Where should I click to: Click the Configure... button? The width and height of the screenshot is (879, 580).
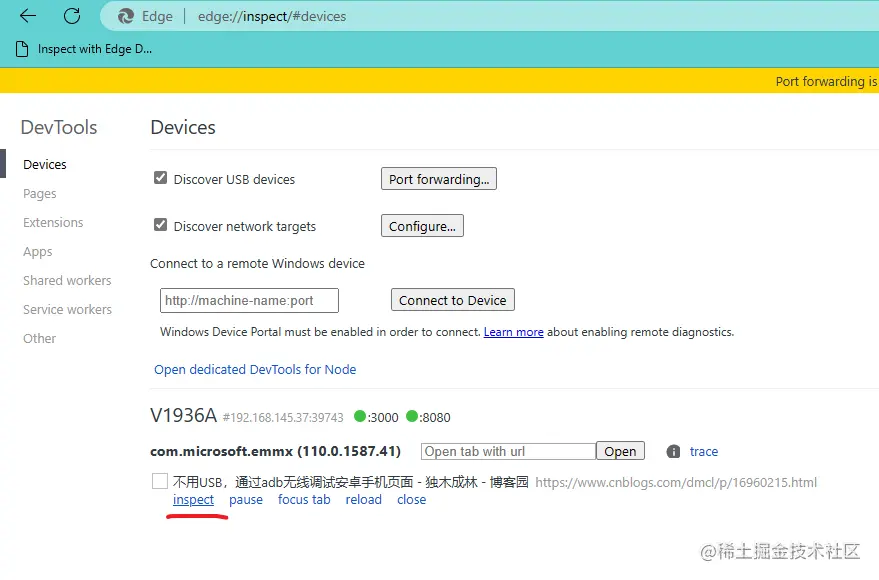tap(422, 226)
